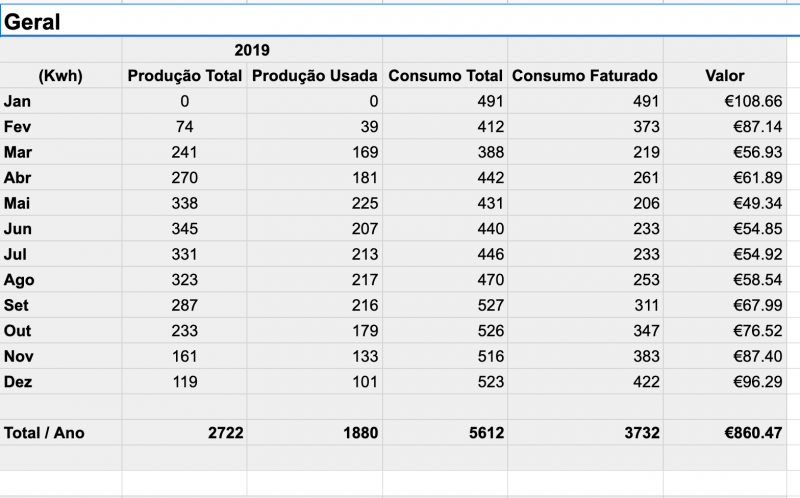Select the Dez consumo faturado 422 cell
The image size is (800, 498).
coord(585,382)
